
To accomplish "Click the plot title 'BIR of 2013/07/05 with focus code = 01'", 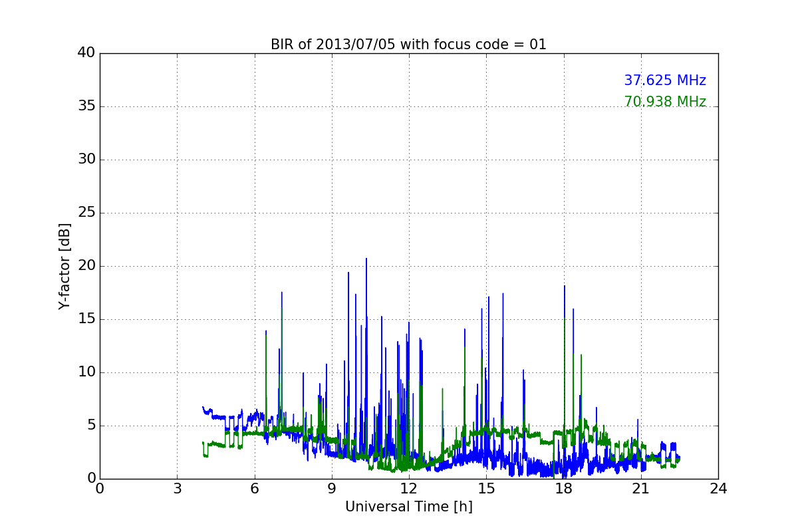I will [x=408, y=45].
